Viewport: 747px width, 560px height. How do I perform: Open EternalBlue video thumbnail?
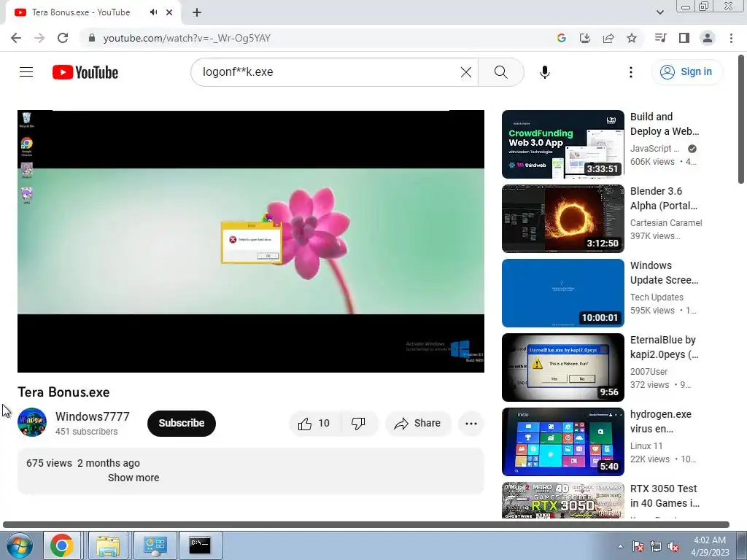pyautogui.click(x=562, y=367)
